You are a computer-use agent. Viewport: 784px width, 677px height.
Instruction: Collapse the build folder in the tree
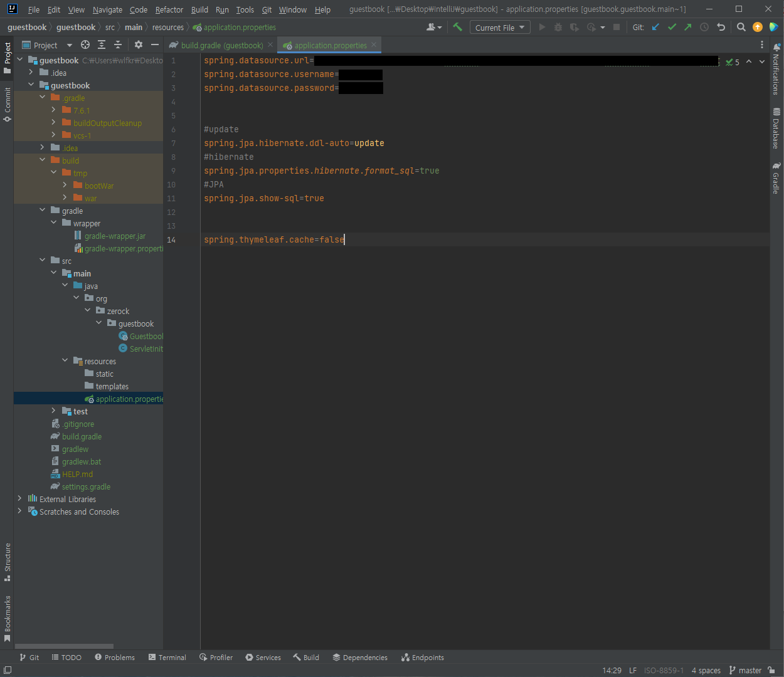tap(42, 160)
